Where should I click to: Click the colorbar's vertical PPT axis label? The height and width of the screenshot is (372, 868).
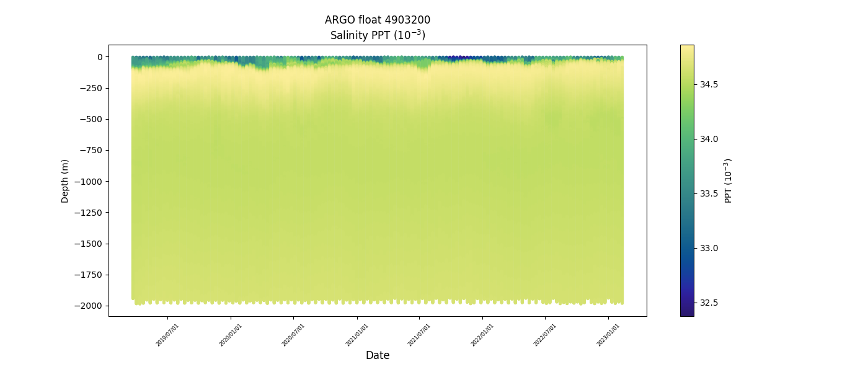point(728,180)
